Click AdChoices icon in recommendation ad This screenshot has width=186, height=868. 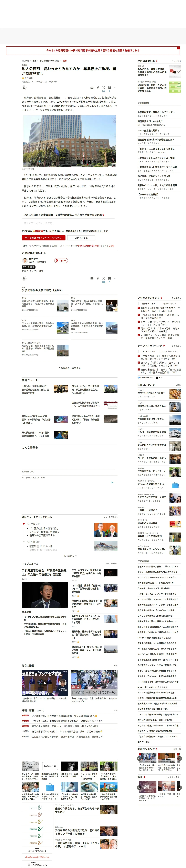click(x=112, y=482)
